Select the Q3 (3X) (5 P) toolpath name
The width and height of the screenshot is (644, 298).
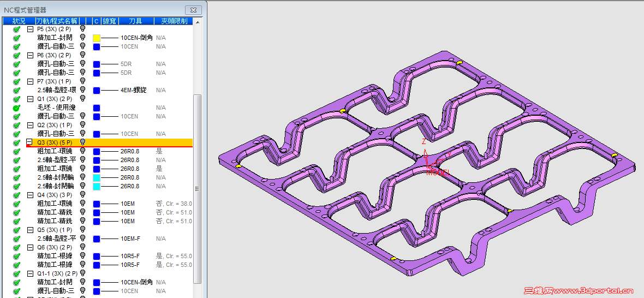click(55, 142)
